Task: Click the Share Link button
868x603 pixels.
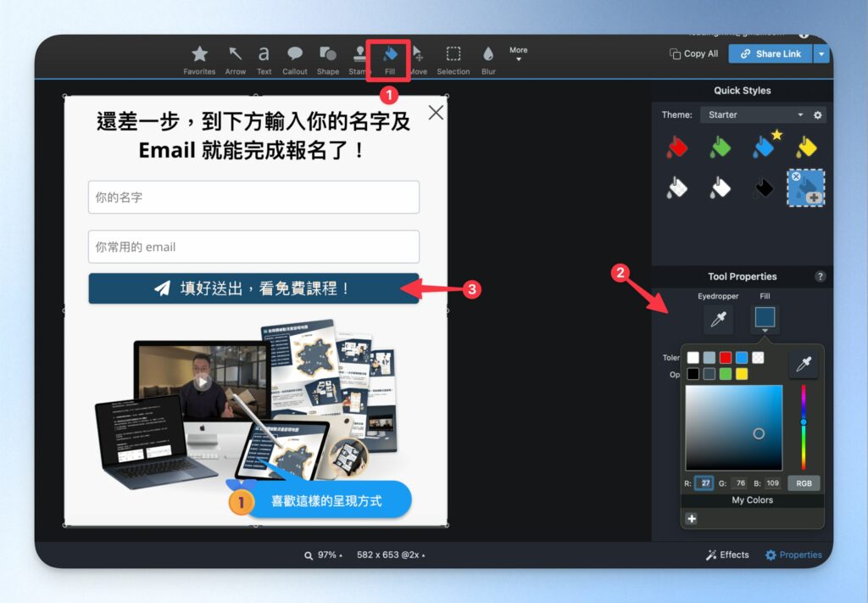Action: coord(771,53)
